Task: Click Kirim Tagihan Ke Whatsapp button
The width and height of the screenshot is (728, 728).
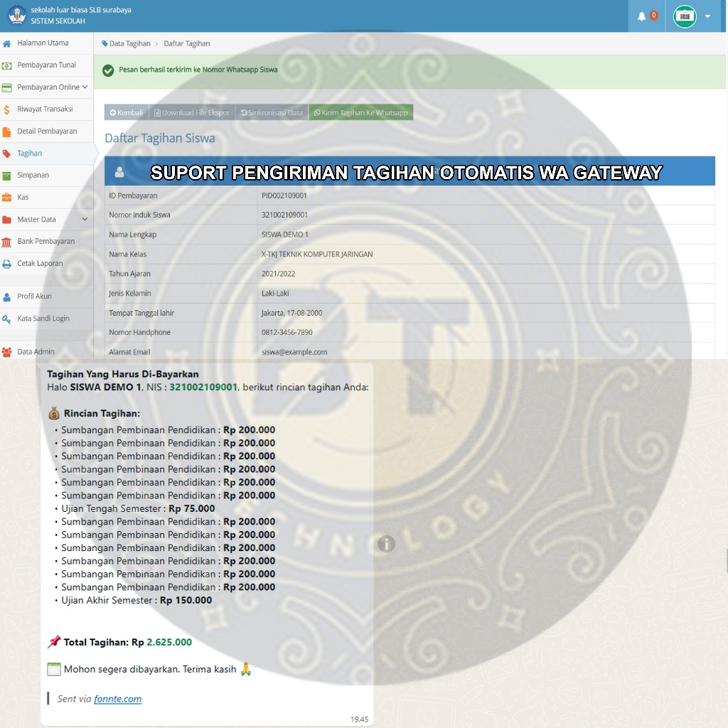Action: point(360,112)
